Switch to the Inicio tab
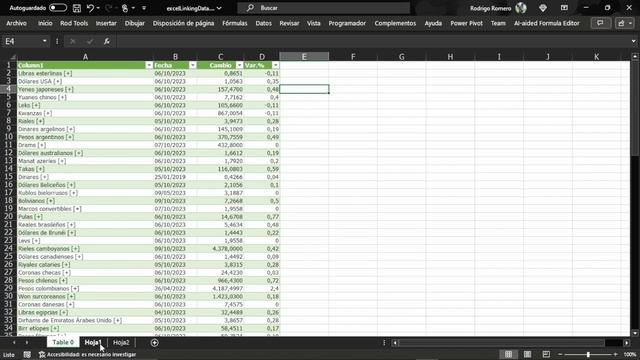The image size is (640, 360). 45,23
